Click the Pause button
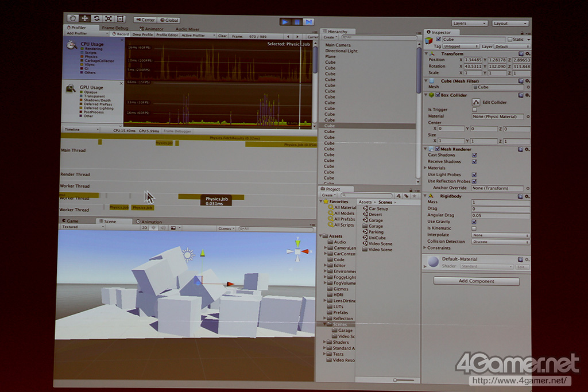Image resolution: width=588 pixels, height=392 pixels. pos(297,22)
